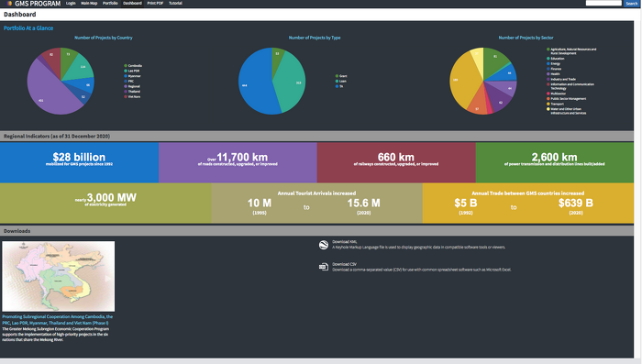Viewport: 642px width, 364px height.
Task: Toggle Myanmar legend entry
Action: click(133, 76)
